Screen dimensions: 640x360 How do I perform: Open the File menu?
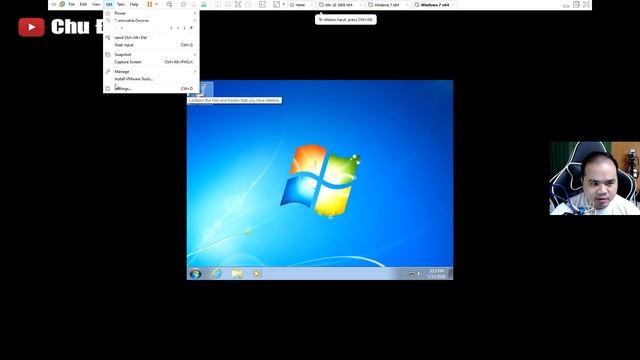[71, 4]
